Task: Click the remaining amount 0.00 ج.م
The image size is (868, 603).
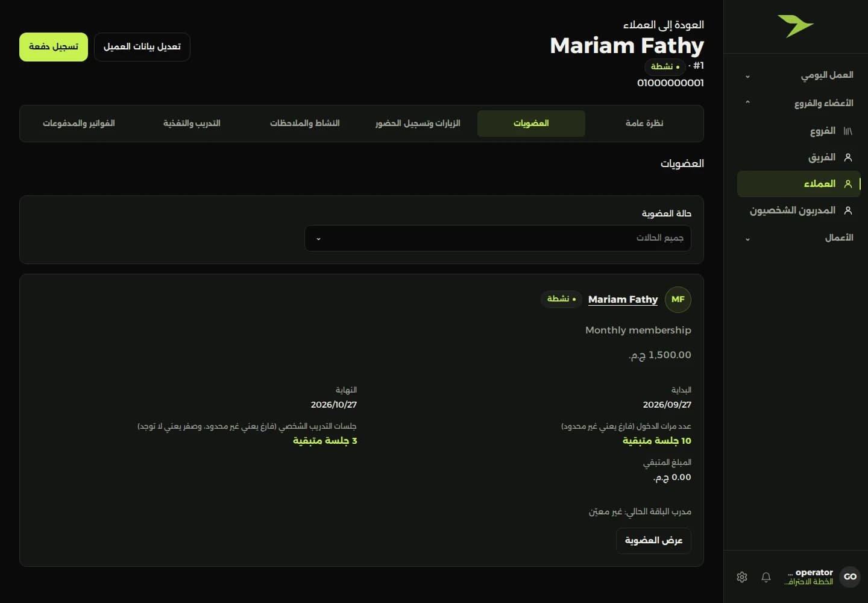Action: click(x=672, y=478)
